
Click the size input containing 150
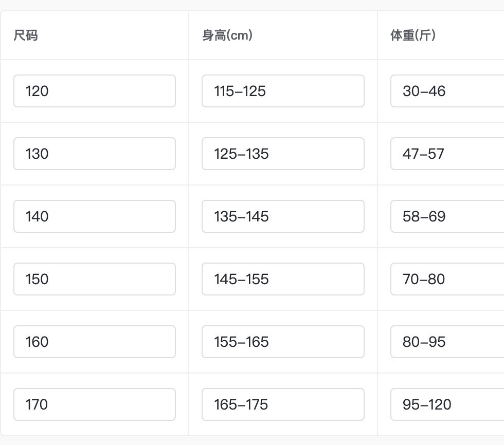pyautogui.click(x=94, y=279)
